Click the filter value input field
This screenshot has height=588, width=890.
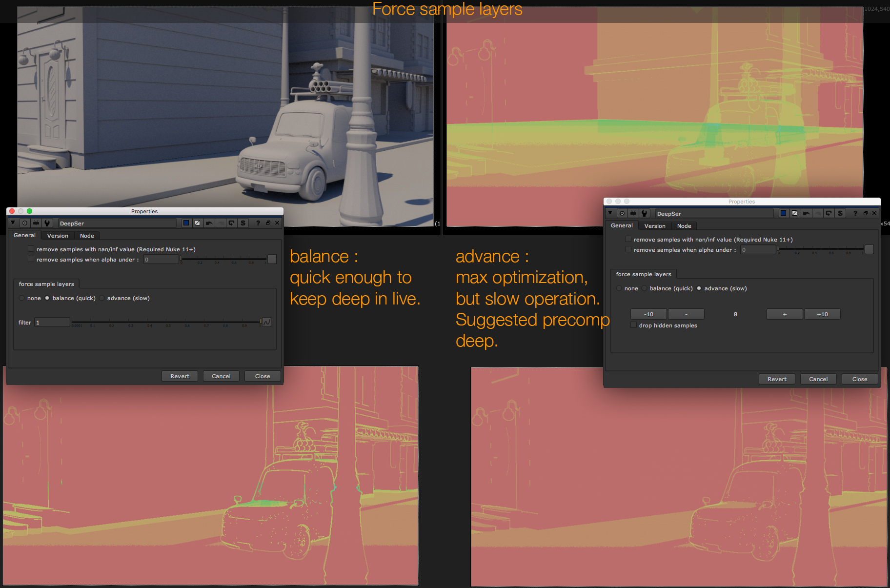tap(52, 322)
